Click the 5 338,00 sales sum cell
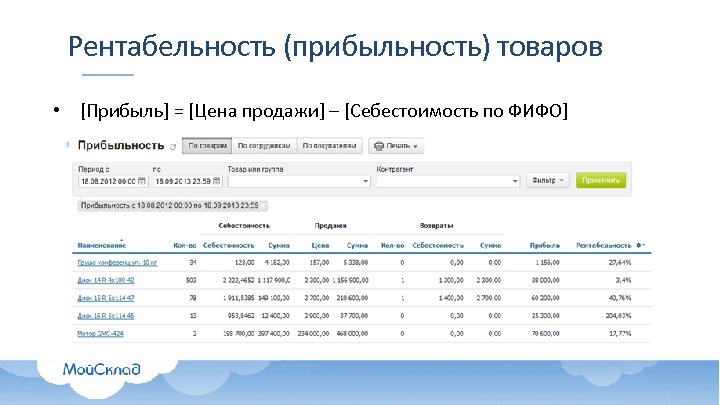The width and height of the screenshot is (720, 405). click(x=355, y=263)
